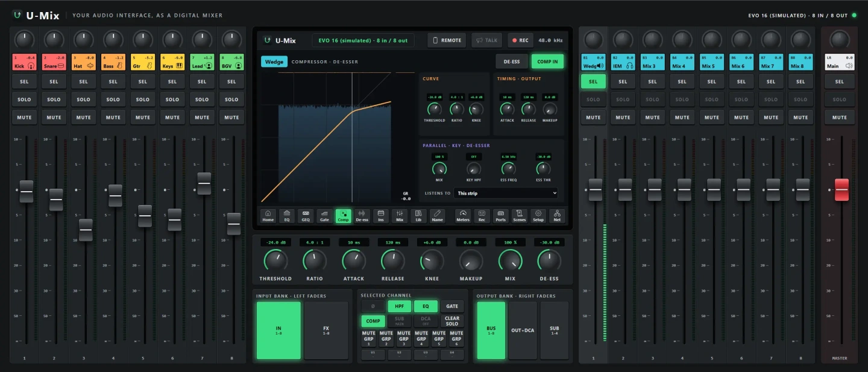Click the 48.0 kHz sample rate readout
Viewport: 868px width, 372px height.
click(x=550, y=40)
